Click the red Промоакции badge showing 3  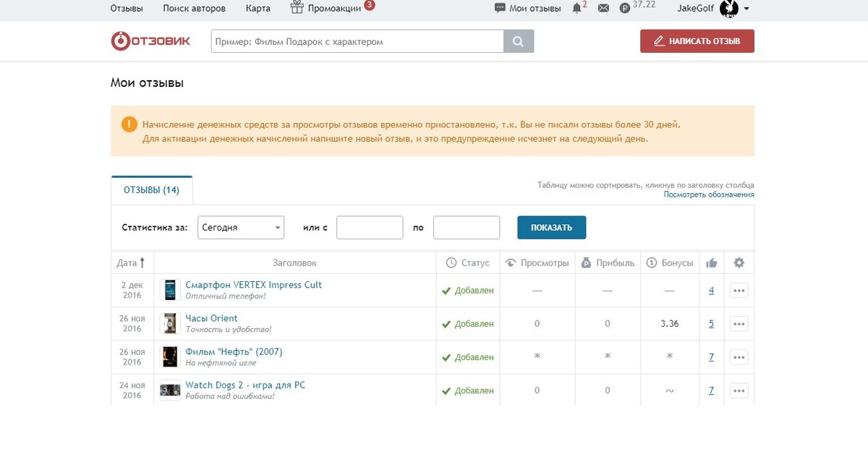click(370, 4)
